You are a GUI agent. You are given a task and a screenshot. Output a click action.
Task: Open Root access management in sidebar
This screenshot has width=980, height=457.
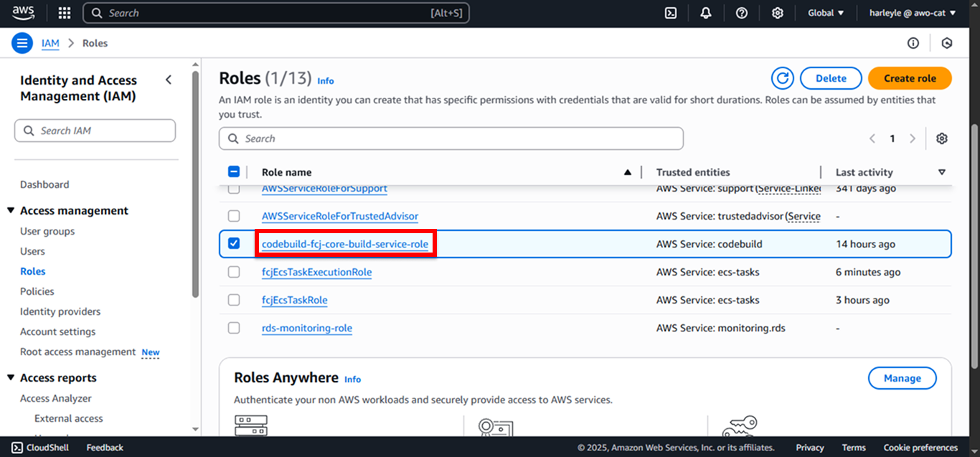[x=77, y=352]
